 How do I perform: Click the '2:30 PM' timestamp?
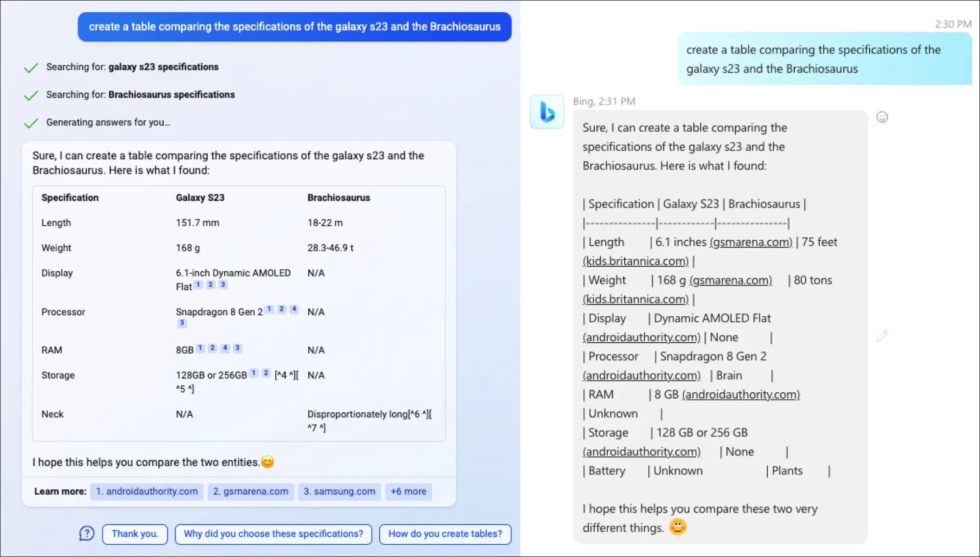pos(953,24)
